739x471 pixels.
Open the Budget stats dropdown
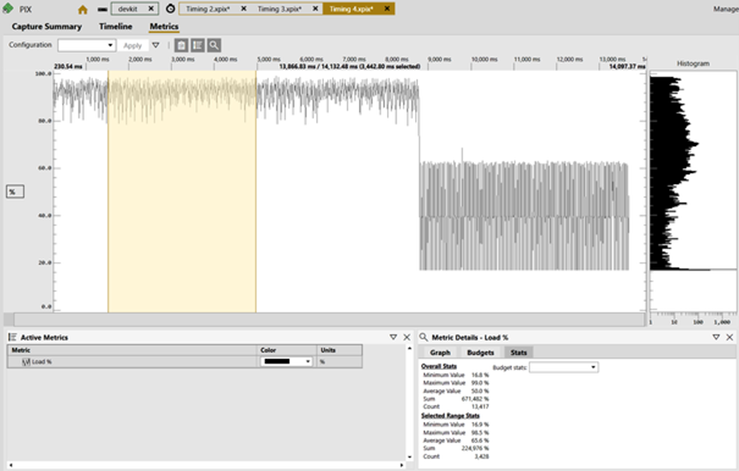[x=564, y=367]
